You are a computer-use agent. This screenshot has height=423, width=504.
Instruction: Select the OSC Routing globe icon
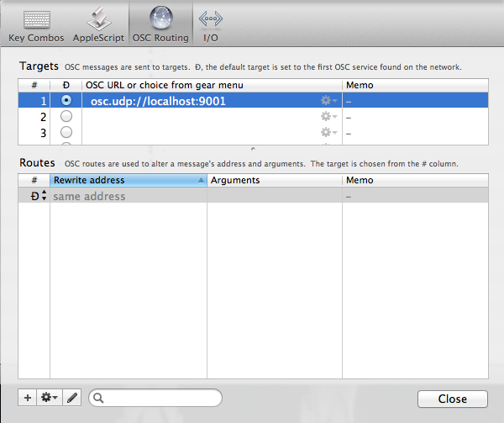coord(160,19)
